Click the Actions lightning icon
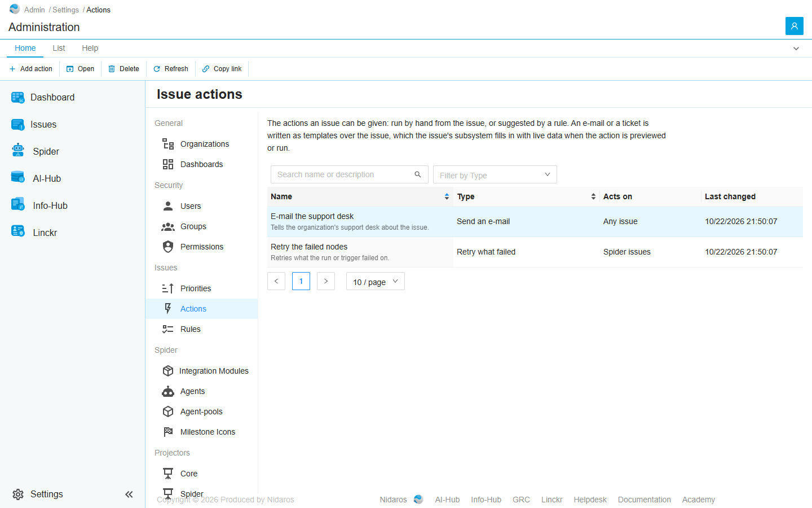 tap(168, 308)
